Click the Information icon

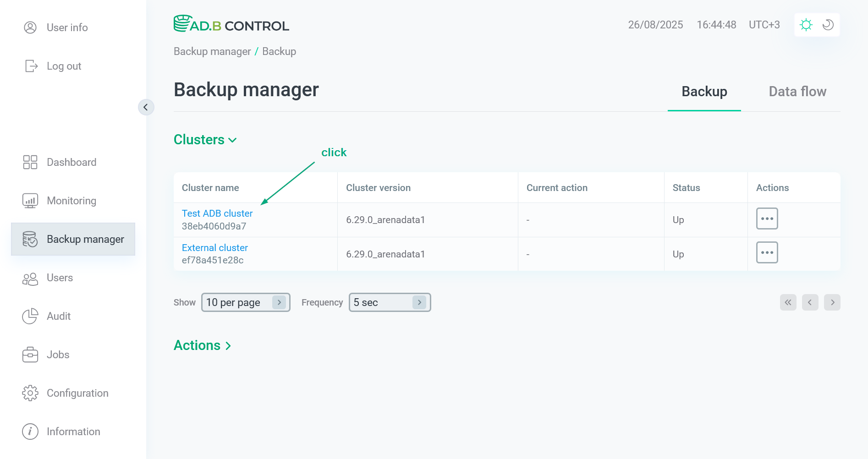pos(30,431)
